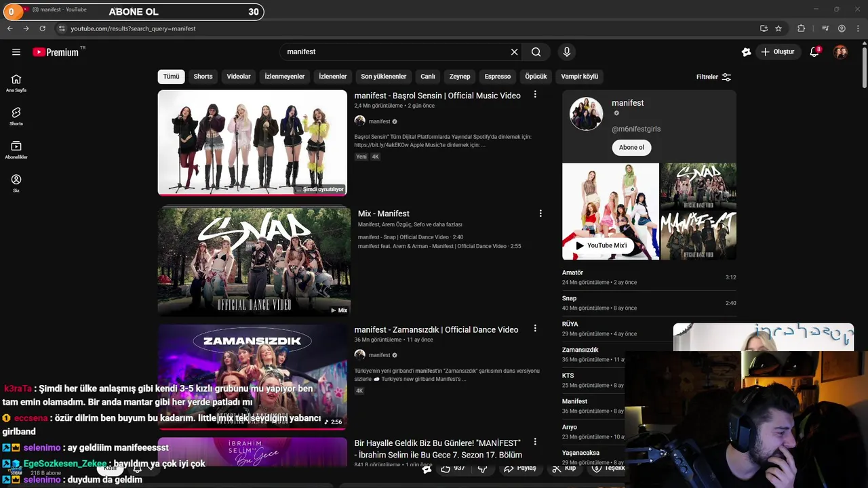Open manifest channel under Başrol Sensin

coord(379,121)
